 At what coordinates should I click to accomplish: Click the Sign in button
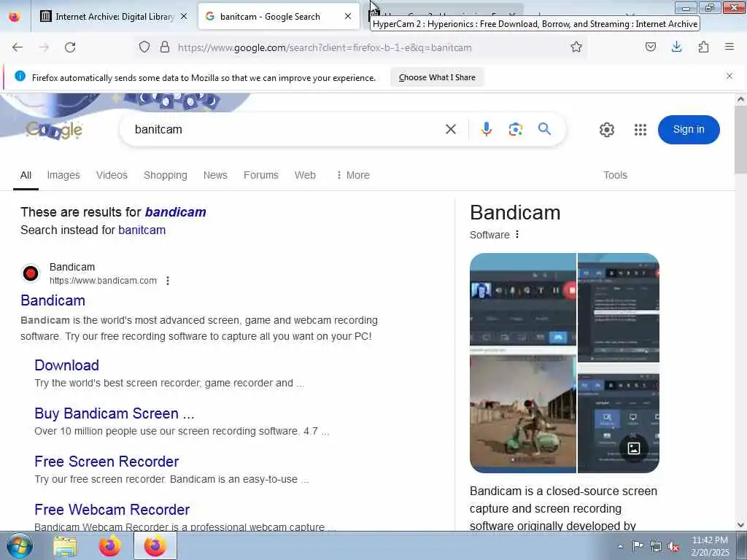689,129
